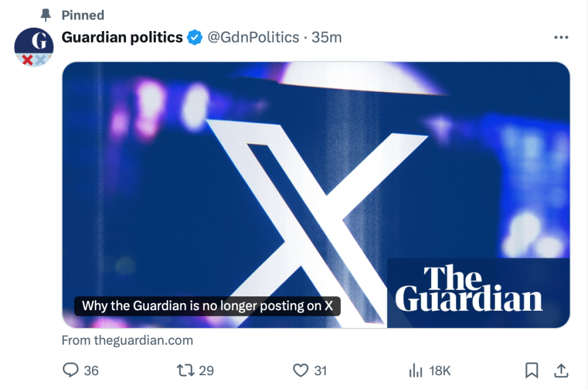Image resolution: width=588 pixels, height=389 pixels.
Task: Open the three-dot more options menu
Action: click(560, 37)
